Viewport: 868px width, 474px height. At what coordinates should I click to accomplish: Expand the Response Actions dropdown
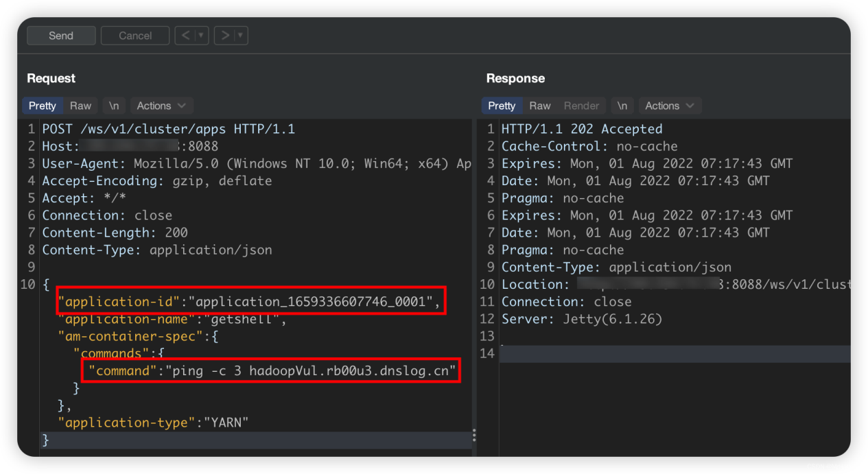coord(669,106)
